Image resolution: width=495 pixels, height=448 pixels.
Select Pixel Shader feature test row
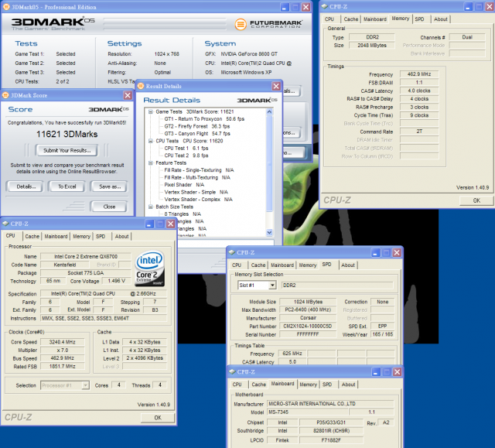pos(184,185)
